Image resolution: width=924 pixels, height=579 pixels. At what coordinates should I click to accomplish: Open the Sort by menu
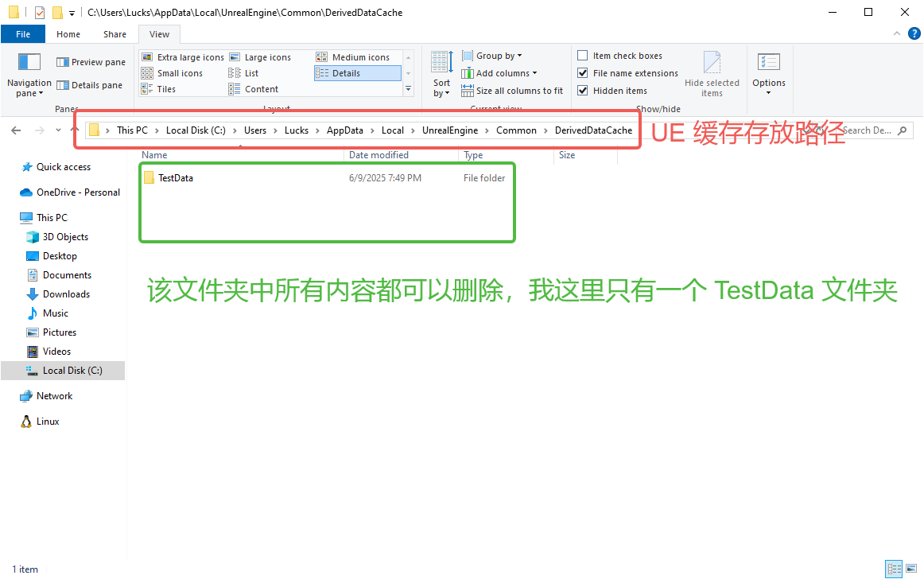(441, 74)
